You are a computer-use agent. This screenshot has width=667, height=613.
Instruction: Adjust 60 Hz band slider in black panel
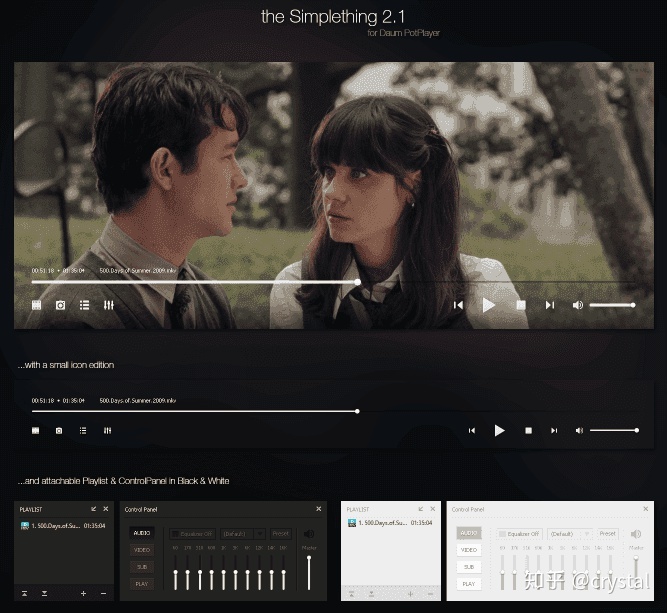[x=175, y=573]
